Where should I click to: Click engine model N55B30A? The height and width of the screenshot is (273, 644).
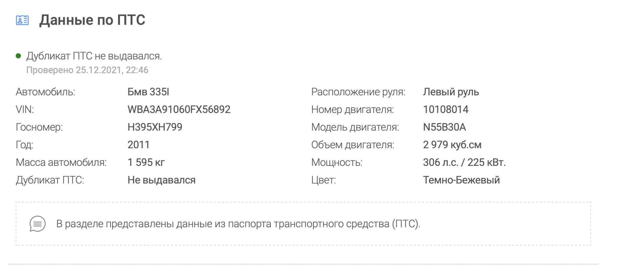444,127
